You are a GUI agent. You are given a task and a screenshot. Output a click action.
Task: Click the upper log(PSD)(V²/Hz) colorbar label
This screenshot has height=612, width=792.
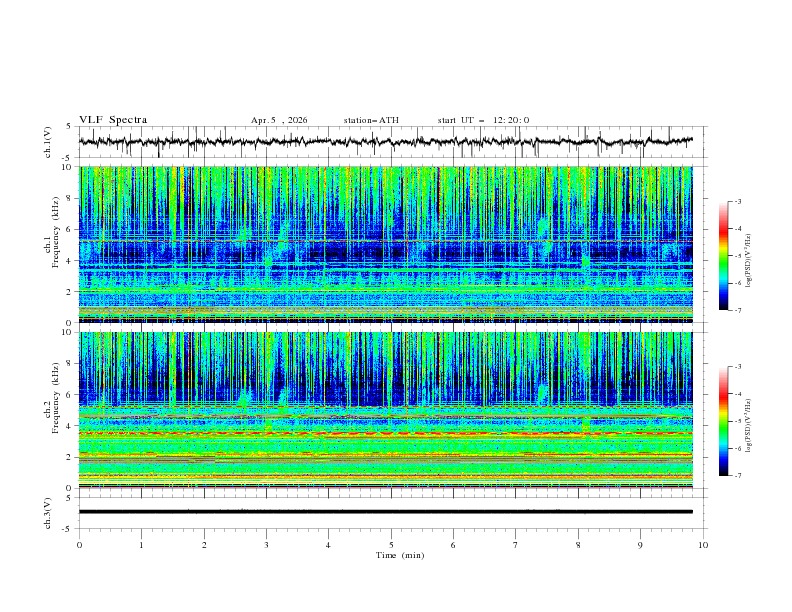point(749,261)
